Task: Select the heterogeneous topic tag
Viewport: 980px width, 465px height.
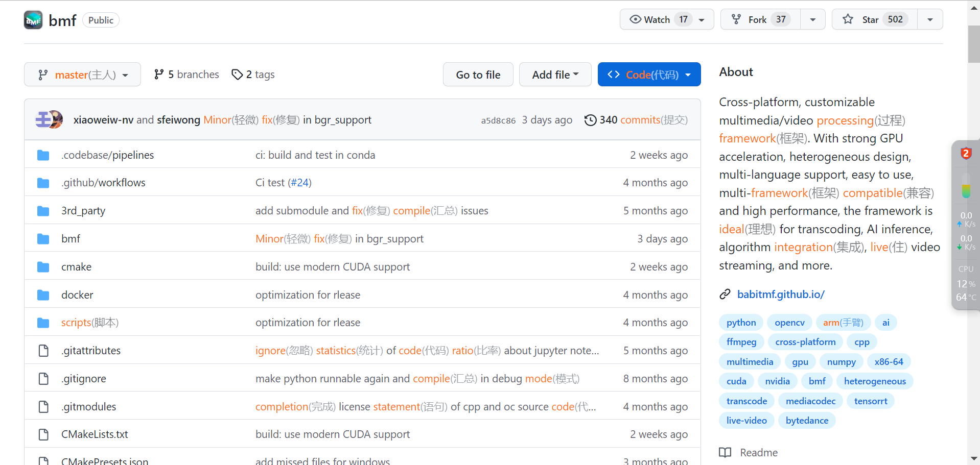Action: pyautogui.click(x=875, y=381)
